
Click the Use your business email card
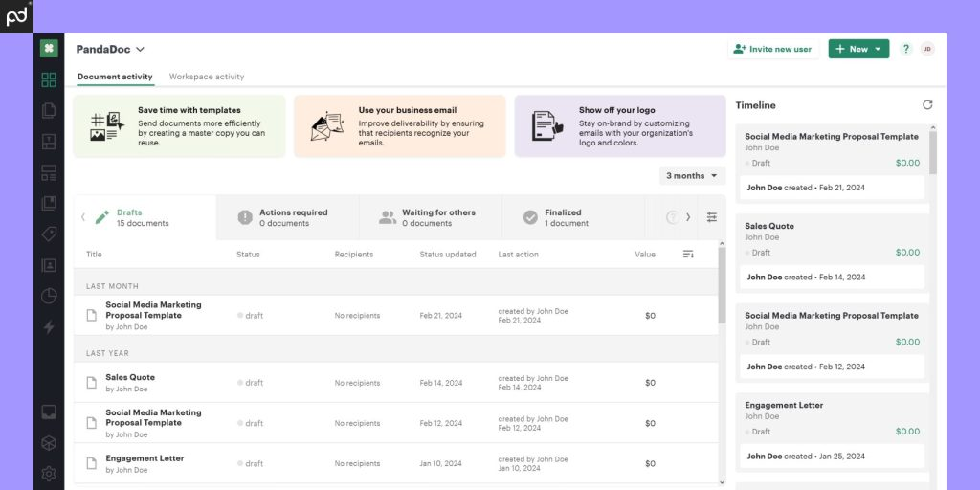399,126
